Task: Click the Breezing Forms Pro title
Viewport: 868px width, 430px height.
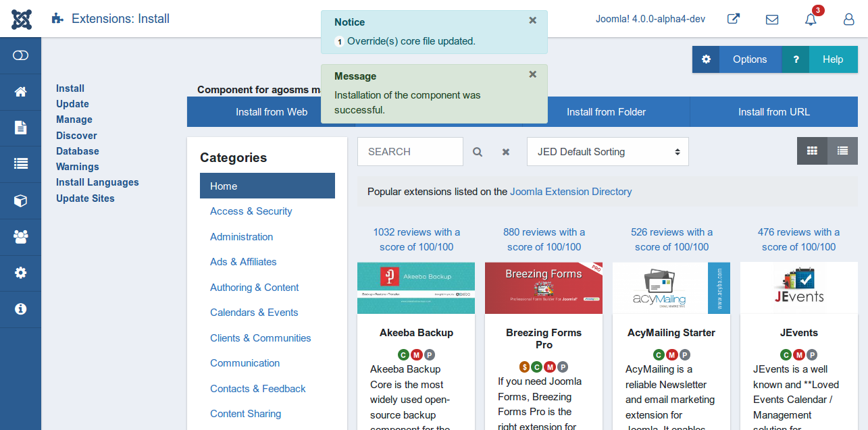Action: (544, 339)
